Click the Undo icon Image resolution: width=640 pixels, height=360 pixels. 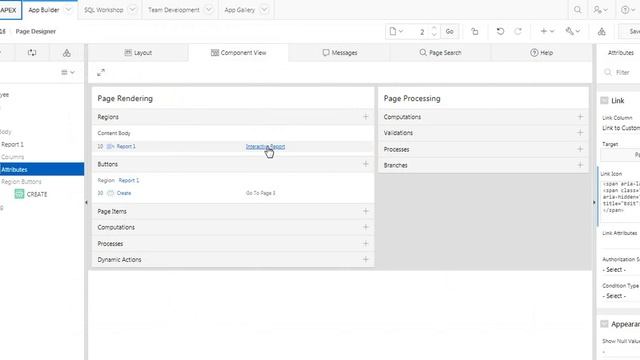coord(500,31)
